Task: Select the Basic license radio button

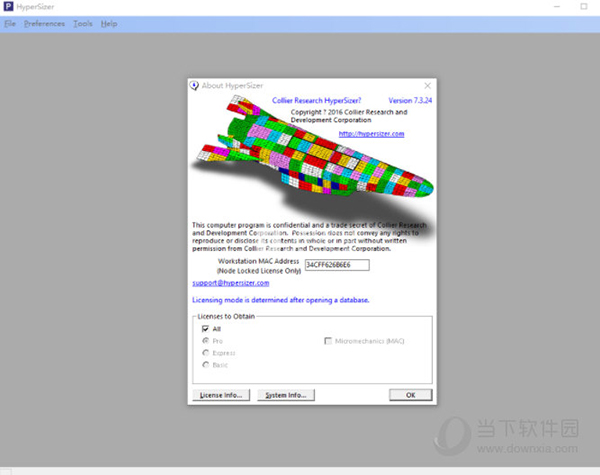Action: (206, 364)
